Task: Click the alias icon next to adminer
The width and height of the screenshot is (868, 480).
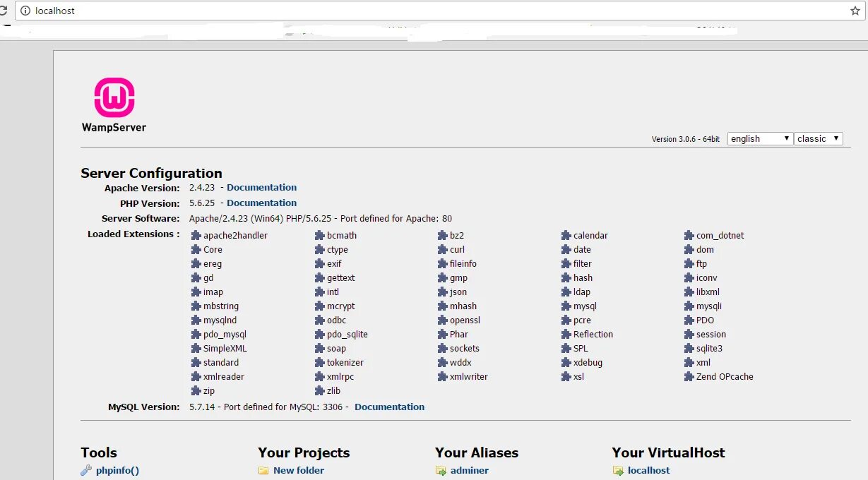Action: [x=441, y=470]
